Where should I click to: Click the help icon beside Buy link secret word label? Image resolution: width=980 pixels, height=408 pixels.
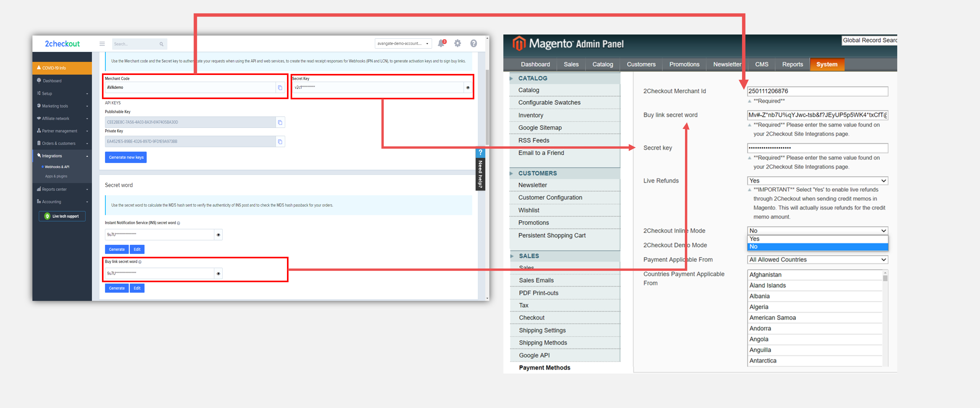[140, 262]
